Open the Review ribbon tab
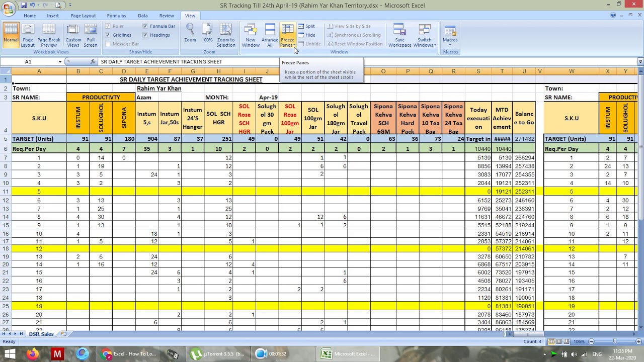The height and width of the screenshot is (362, 644). tap(167, 16)
